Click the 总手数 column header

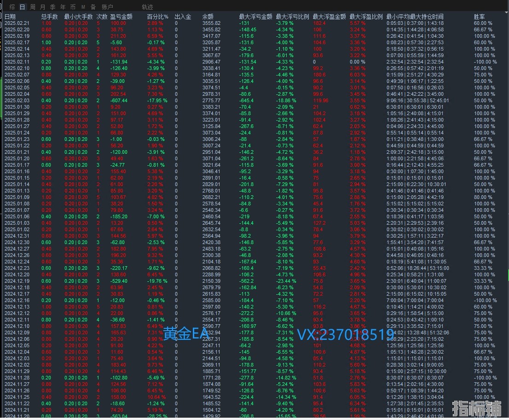pos(49,17)
